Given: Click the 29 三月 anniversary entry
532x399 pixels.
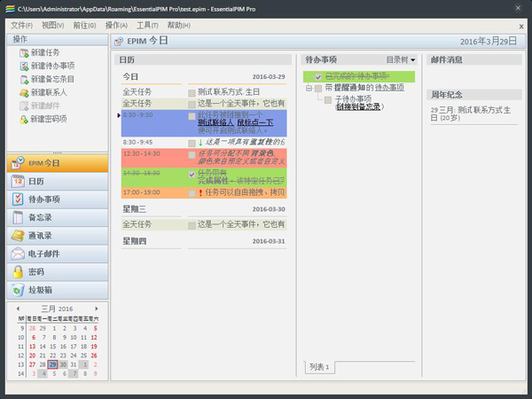Looking at the screenshot, I should coord(471,114).
